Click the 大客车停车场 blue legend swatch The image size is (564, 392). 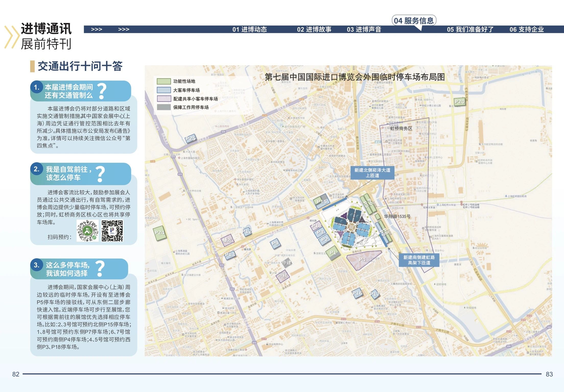tap(164, 90)
